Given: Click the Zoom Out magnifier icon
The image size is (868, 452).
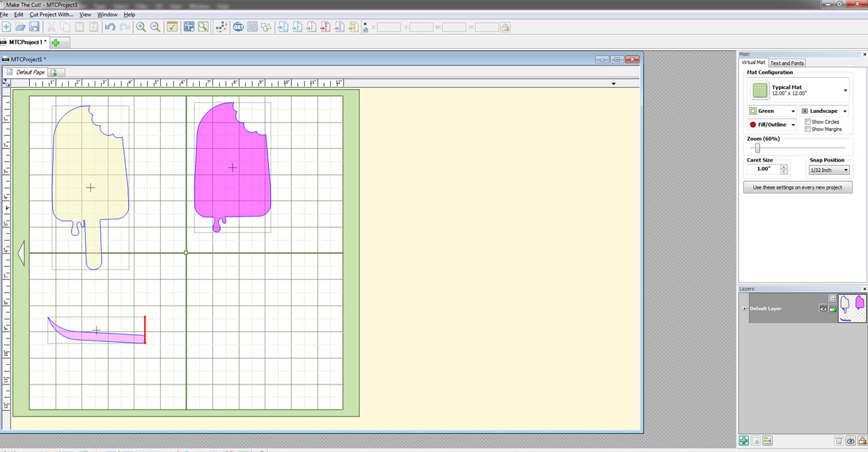Looking at the screenshot, I should pos(155,27).
